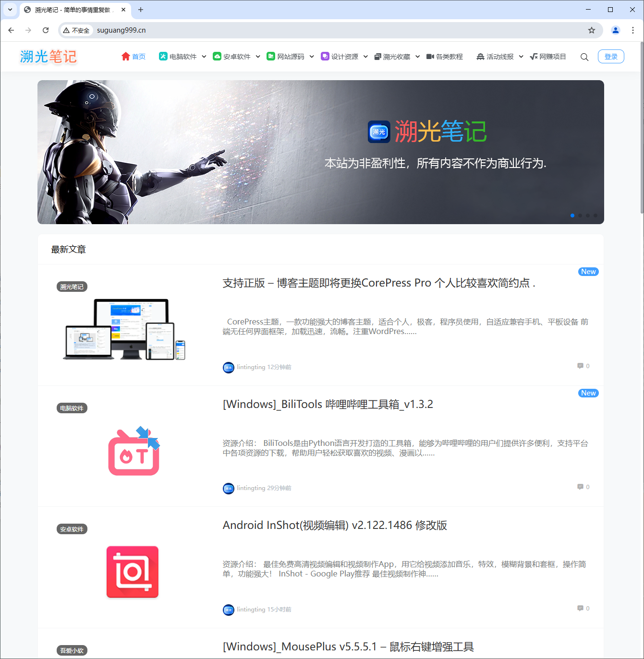Click the address bar URL suguang999.cn
Viewport: 644px width, 659px height.
[122, 30]
